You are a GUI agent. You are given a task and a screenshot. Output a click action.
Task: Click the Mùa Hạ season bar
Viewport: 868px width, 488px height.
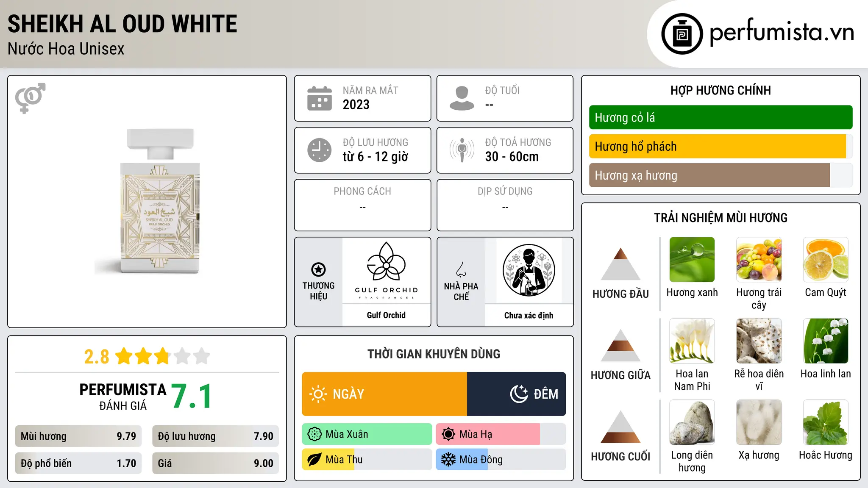pos(501,434)
